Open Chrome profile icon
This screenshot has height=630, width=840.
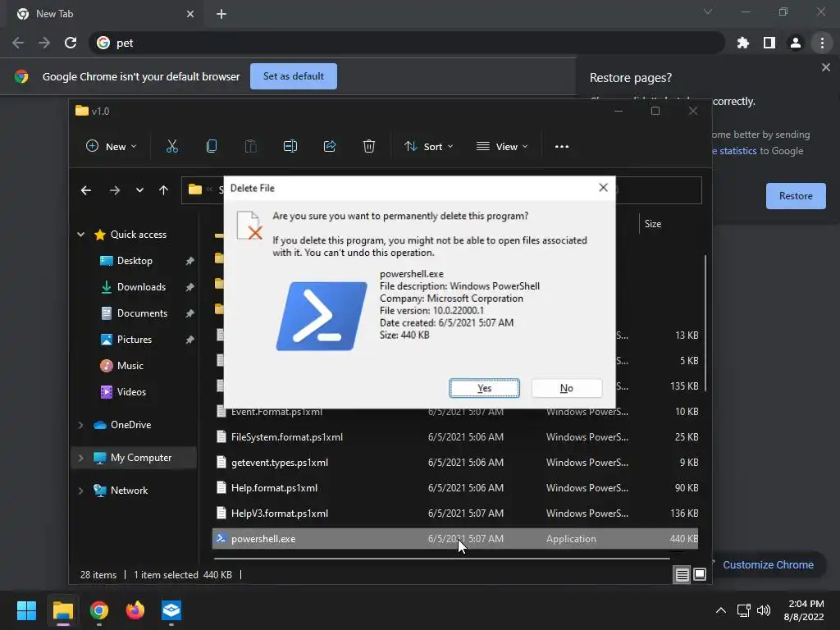(x=796, y=43)
